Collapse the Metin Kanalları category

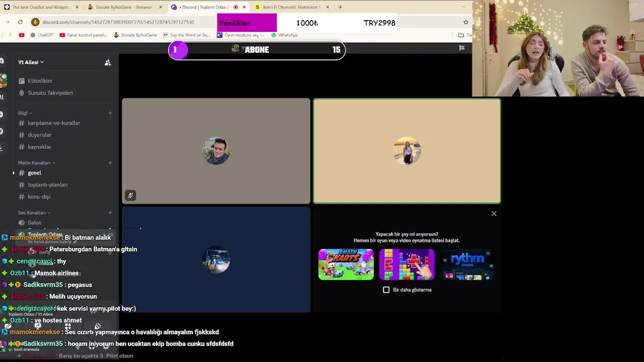click(x=37, y=163)
